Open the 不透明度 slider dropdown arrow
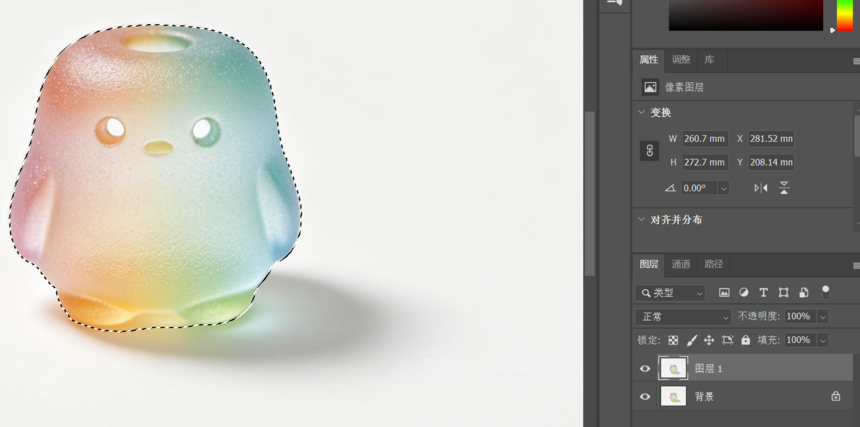The image size is (860, 427). (x=822, y=317)
